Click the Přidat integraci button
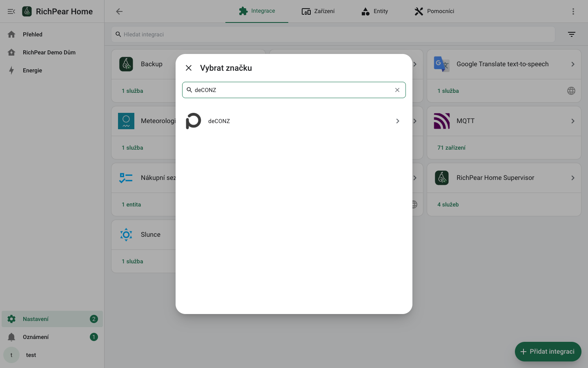The width and height of the screenshot is (588, 368). point(548,352)
